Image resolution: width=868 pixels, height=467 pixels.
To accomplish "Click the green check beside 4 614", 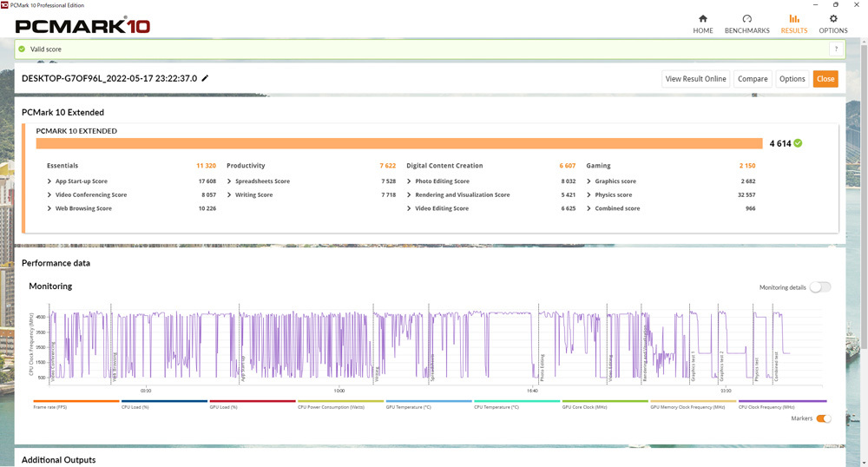I will (x=798, y=143).
